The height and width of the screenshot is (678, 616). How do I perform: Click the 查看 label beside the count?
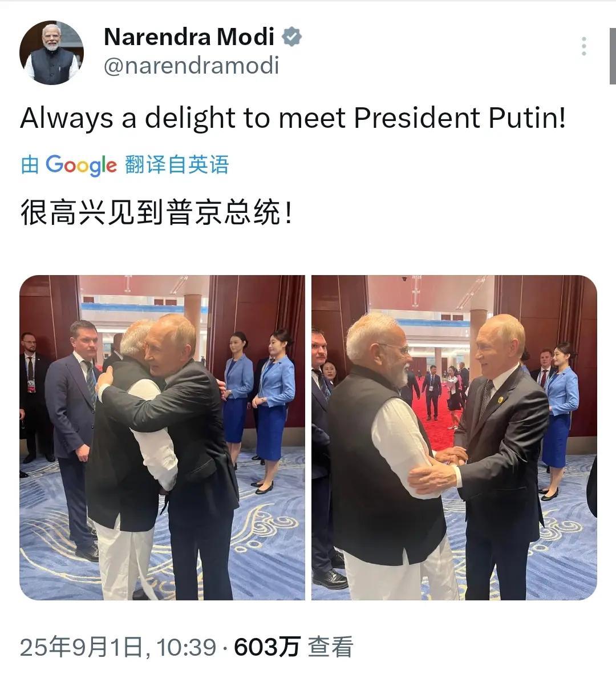pos(331,647)
